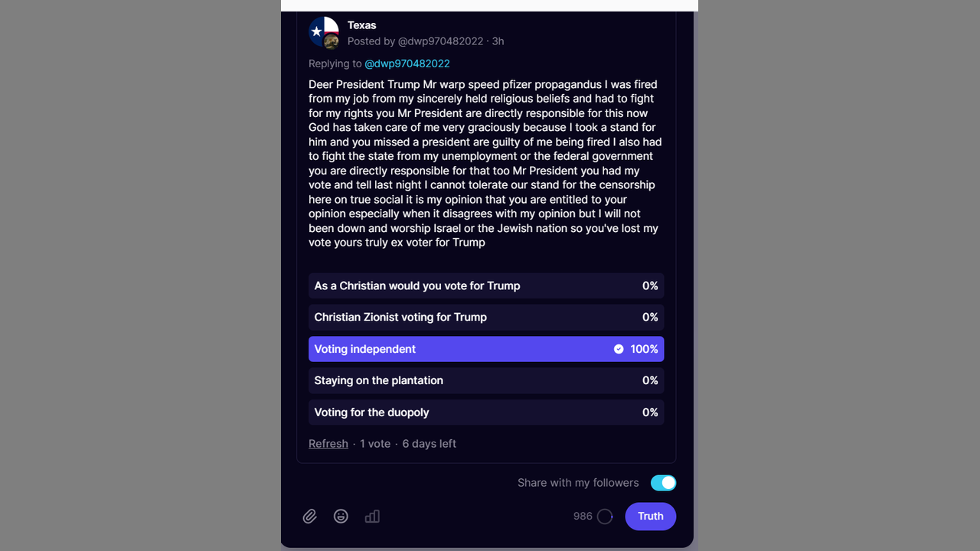The width and height of the screenshot is (980, 551).
Task: Click the small user avatar badge on the flag
Action: coord(332,42)
